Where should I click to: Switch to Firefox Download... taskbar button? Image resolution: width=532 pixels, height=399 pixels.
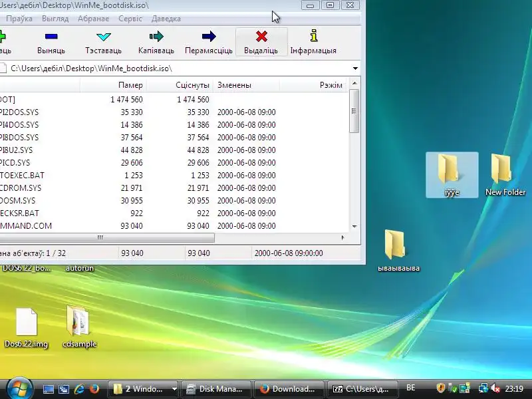tap(289, 389)
